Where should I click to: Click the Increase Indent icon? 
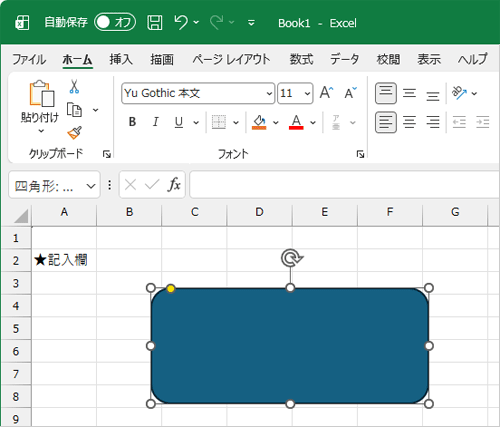tap(482, 122)
